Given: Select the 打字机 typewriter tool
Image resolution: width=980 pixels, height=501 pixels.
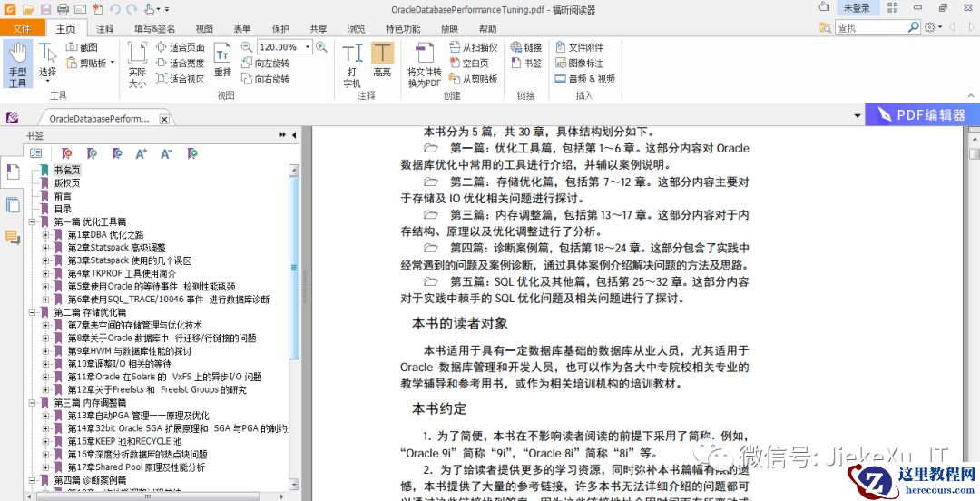Looking at the screenshot, I should (352, 65).
